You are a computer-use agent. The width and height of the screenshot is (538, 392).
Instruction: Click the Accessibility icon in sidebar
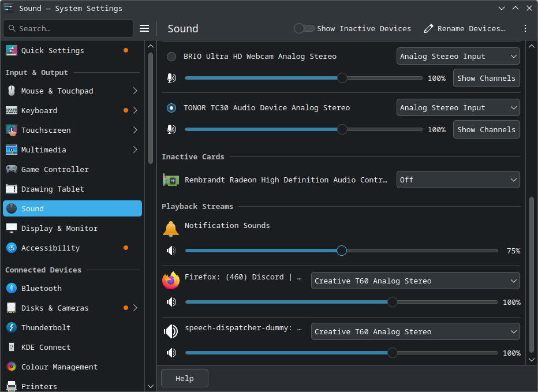(x=12, y=248)
